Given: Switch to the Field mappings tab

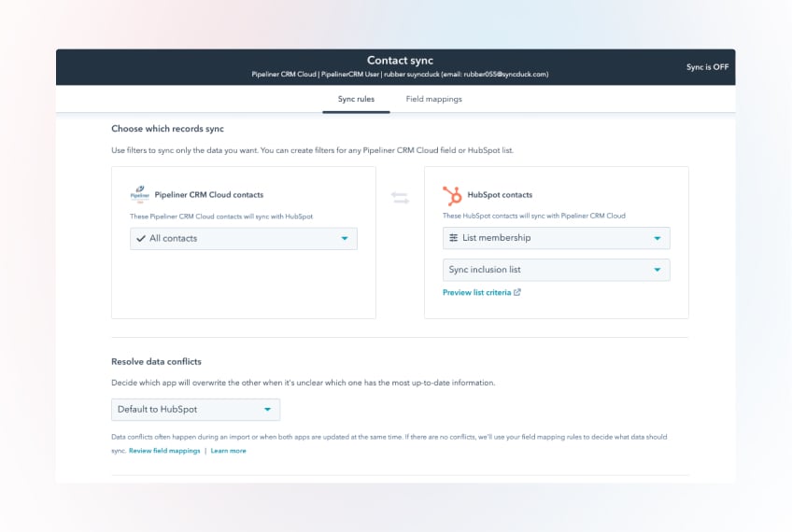Looking at the screenshot, I should (x=433, y=99).
